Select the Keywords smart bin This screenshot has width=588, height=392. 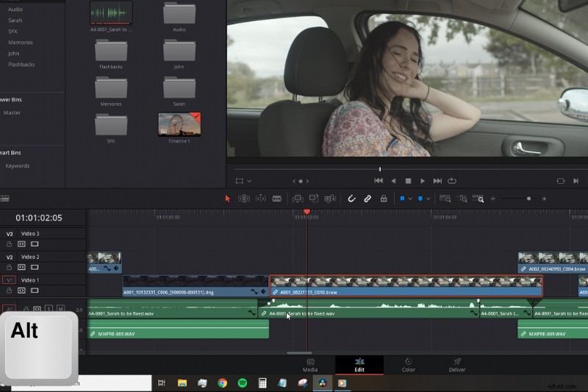pos(17,165)
